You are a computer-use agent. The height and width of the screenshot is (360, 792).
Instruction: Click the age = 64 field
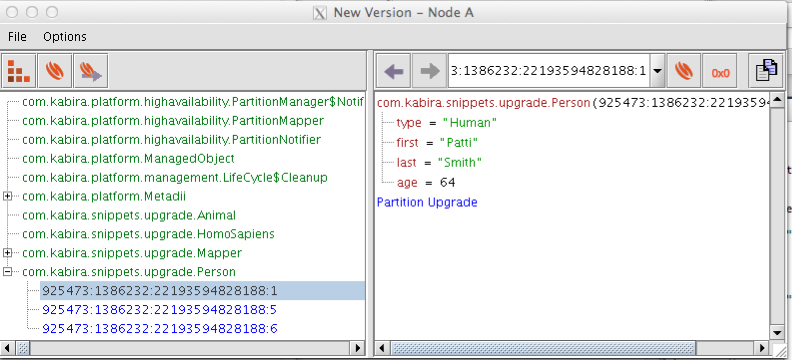[x=426, y=182]
